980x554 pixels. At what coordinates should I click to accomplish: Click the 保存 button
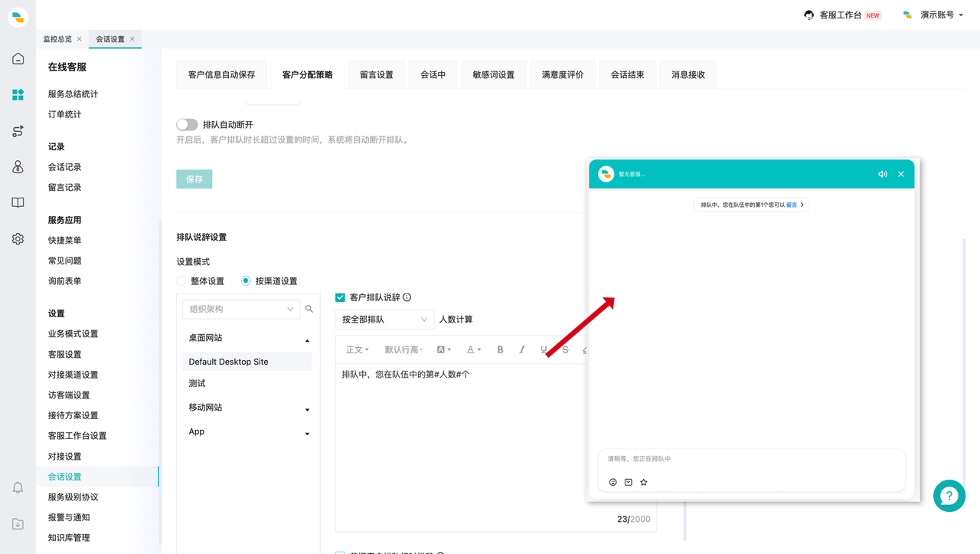(x=194, y=179)
